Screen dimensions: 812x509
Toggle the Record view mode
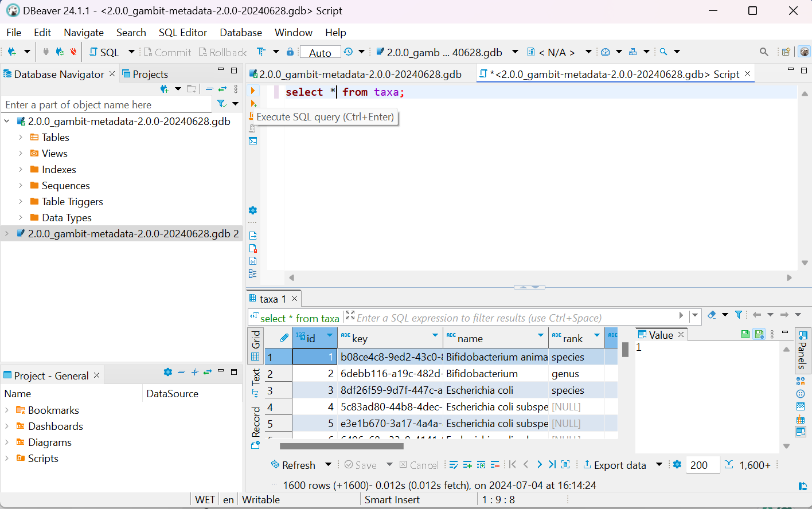256,423
